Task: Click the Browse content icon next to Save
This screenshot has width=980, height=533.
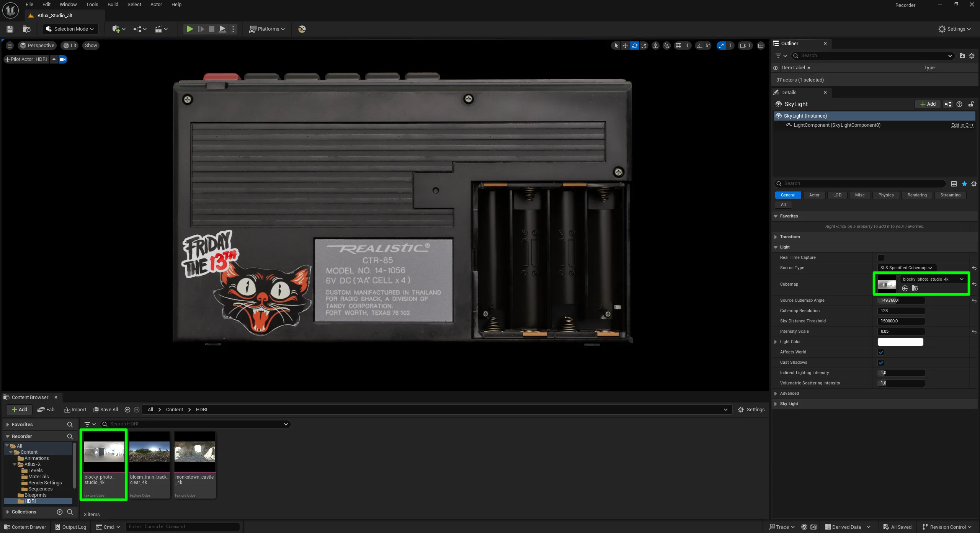Action: pyautogui.click(x=26, y=29)
